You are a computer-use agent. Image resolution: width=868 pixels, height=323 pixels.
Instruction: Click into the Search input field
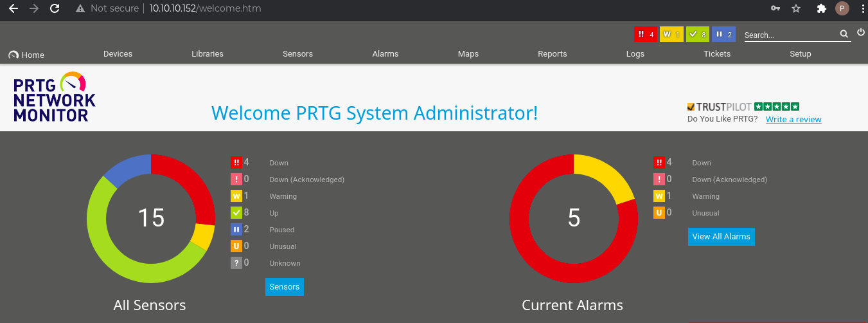pos(791,35)
